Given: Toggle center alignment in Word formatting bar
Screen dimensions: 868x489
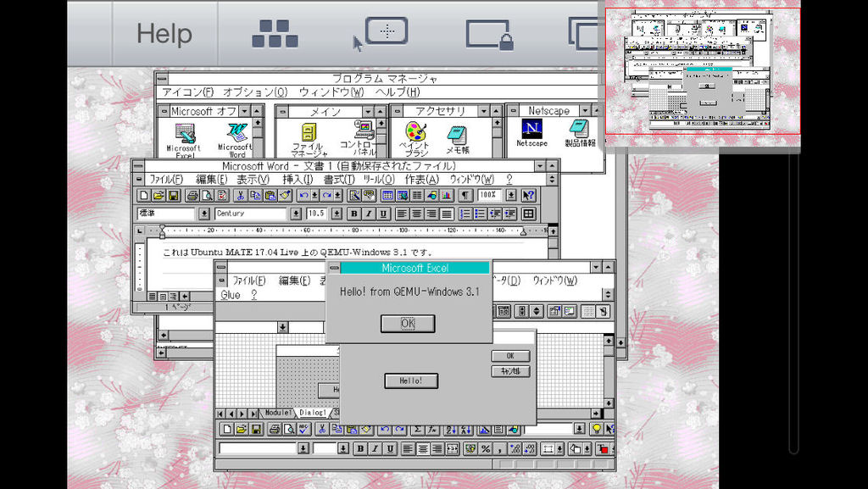Looking at the screenshot, I should tap(417, 214).
